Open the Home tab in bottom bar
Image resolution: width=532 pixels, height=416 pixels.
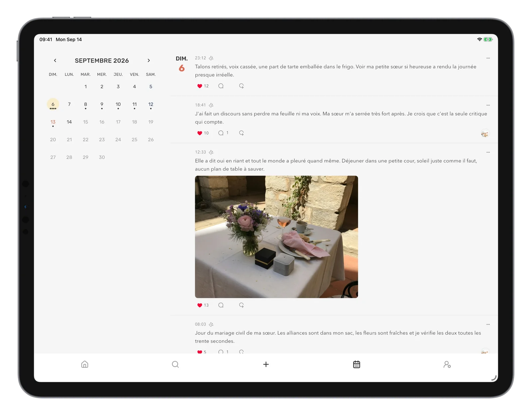[85, 364]
